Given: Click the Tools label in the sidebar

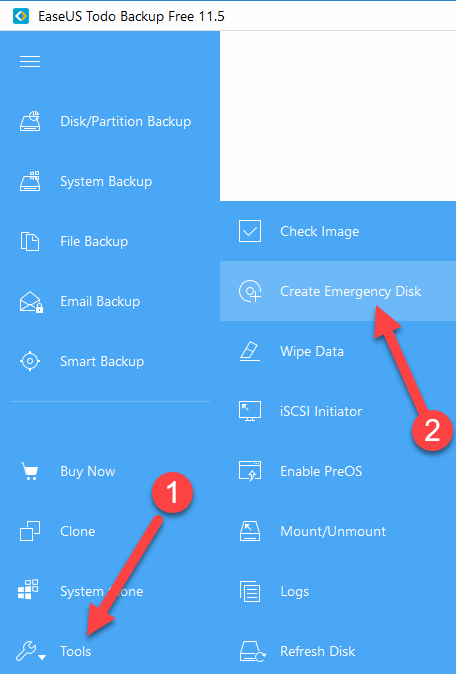Looking at the screenshot, I should point(76,651).
